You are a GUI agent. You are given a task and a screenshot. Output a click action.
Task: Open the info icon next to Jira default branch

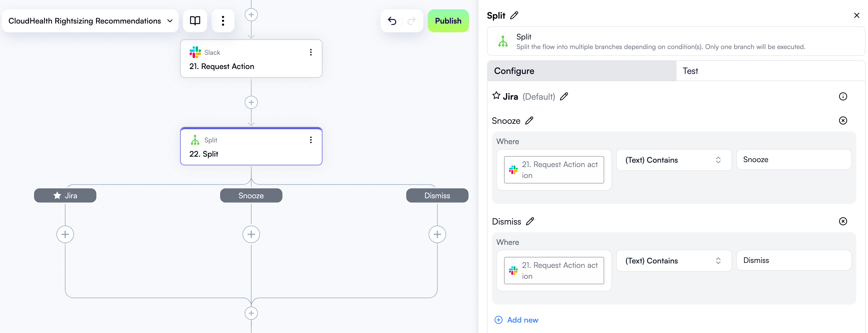click(x=843, y=96)
